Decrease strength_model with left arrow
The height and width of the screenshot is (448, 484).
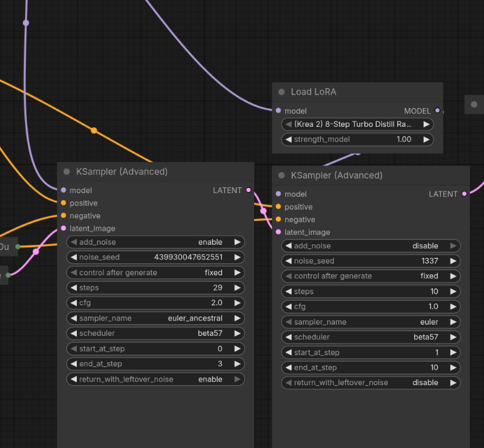coord(289,139)
